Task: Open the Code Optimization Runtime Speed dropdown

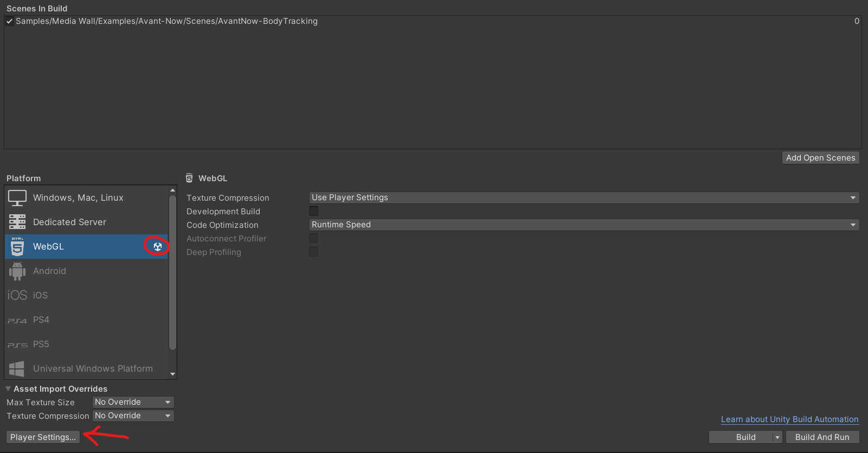Action: 584,225
